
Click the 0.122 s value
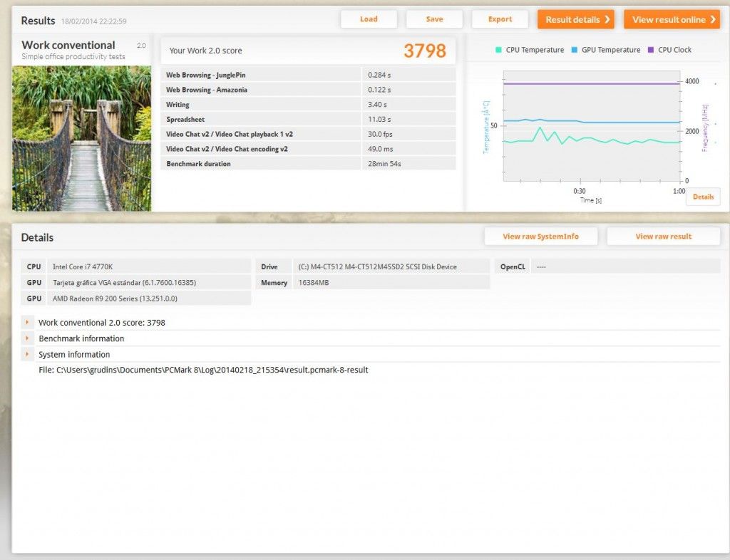379,90
